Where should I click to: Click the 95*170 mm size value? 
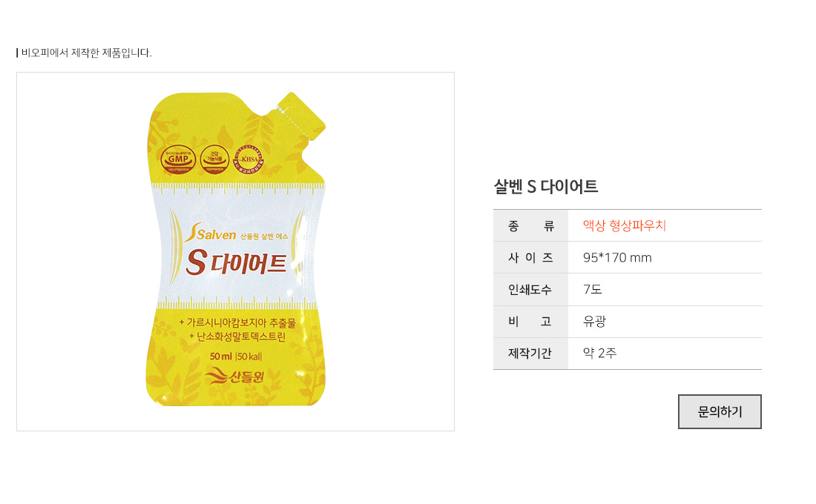pyautogui.click(x=617, y=257)
